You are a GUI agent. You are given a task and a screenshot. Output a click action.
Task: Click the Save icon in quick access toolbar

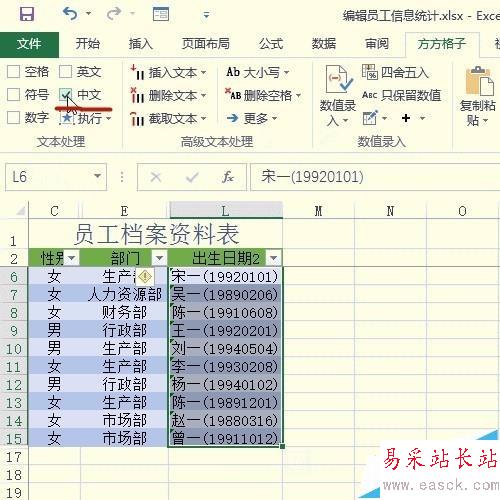(x=27, y=14)
